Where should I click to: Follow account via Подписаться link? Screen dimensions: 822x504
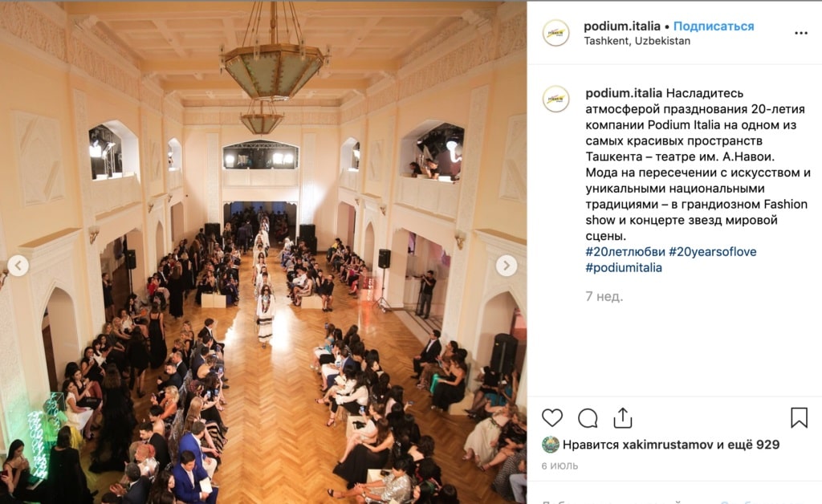point(714,26)
